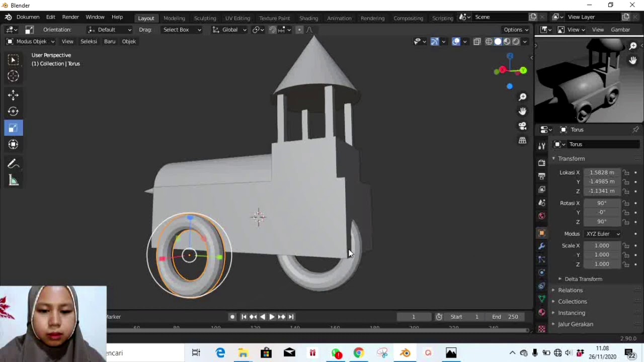Open the Seleksi menu in viewport header

click(x=89, y=42)
